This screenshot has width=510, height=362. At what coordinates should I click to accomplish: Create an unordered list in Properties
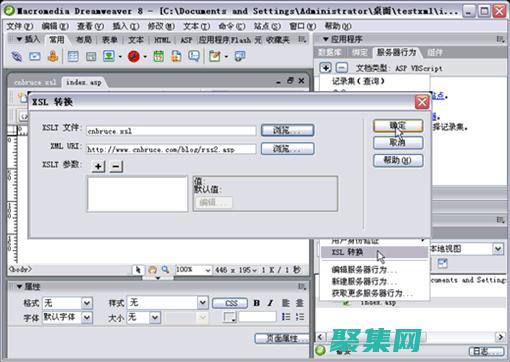click(286, 317)
